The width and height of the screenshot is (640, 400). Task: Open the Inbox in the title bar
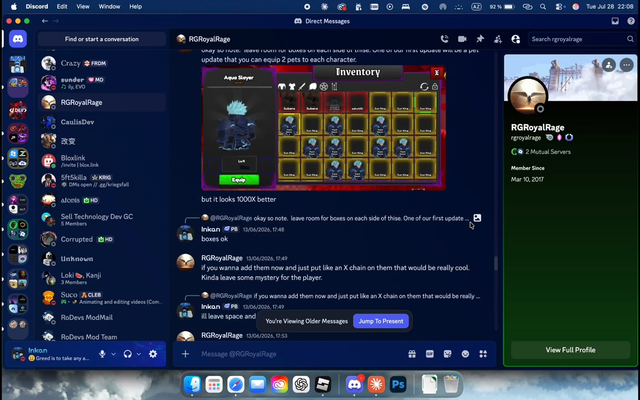pos(615,21)
